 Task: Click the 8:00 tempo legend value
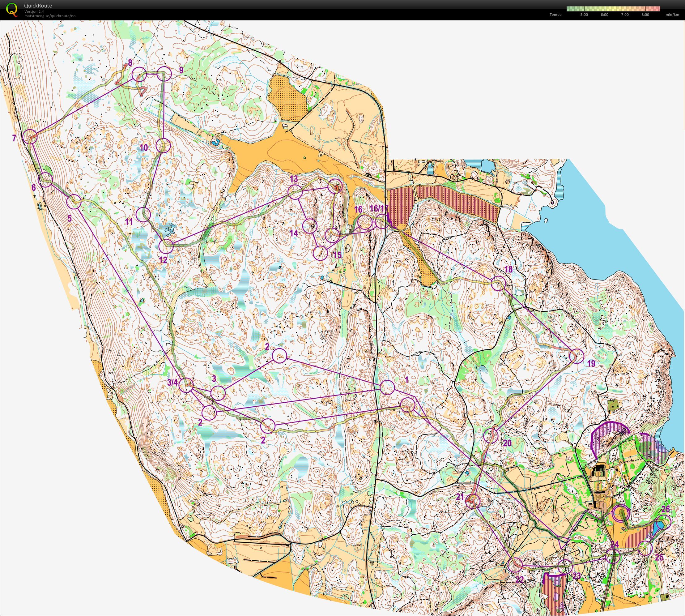[x=645, y=15]
